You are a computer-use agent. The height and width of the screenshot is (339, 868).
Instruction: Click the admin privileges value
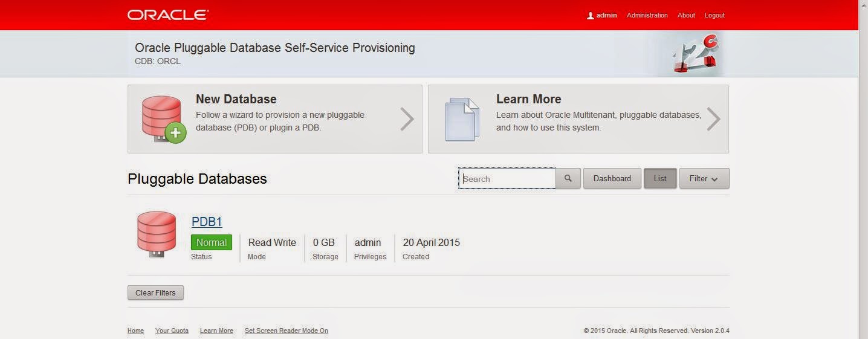[x=368, y=242]
